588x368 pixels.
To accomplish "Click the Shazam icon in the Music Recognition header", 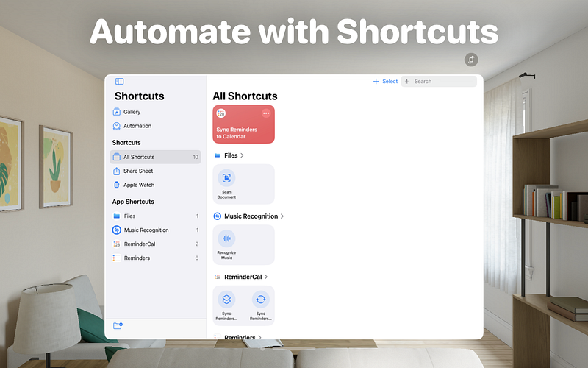I will pyautogui.click(x=217, y=216).
